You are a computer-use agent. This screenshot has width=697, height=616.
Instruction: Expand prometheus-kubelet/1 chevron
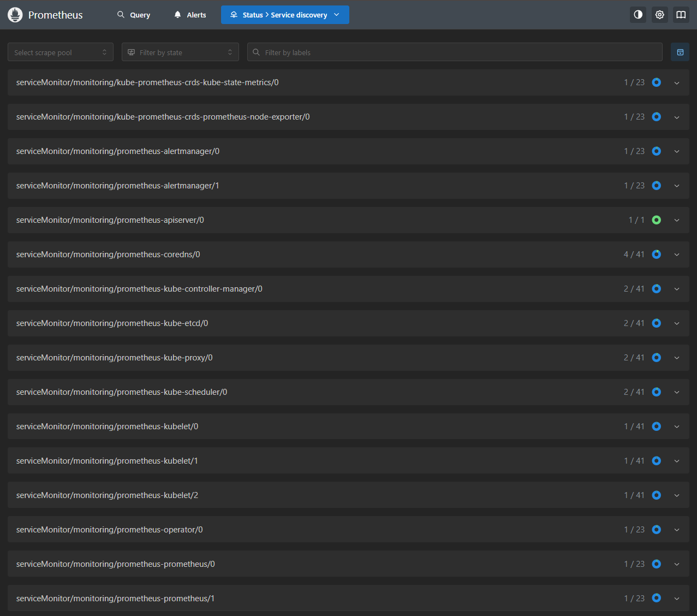tap(677, 461)
